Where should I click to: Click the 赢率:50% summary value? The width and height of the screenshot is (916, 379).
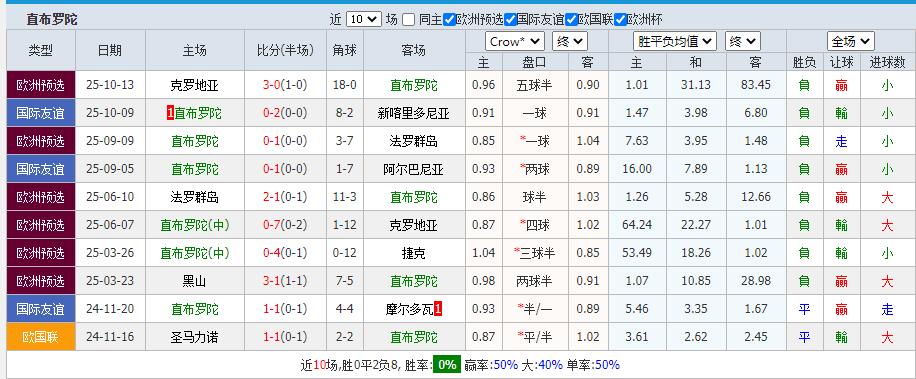491,365
